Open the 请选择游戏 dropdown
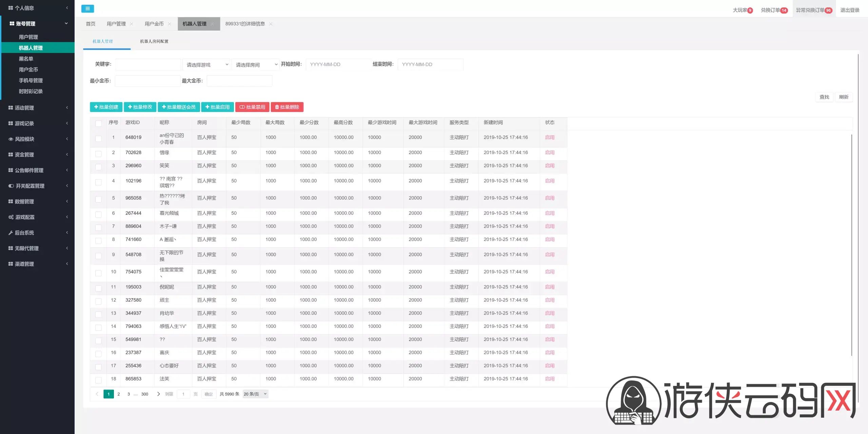This screenshot has height=434, width=868. [x=206, y=64]
